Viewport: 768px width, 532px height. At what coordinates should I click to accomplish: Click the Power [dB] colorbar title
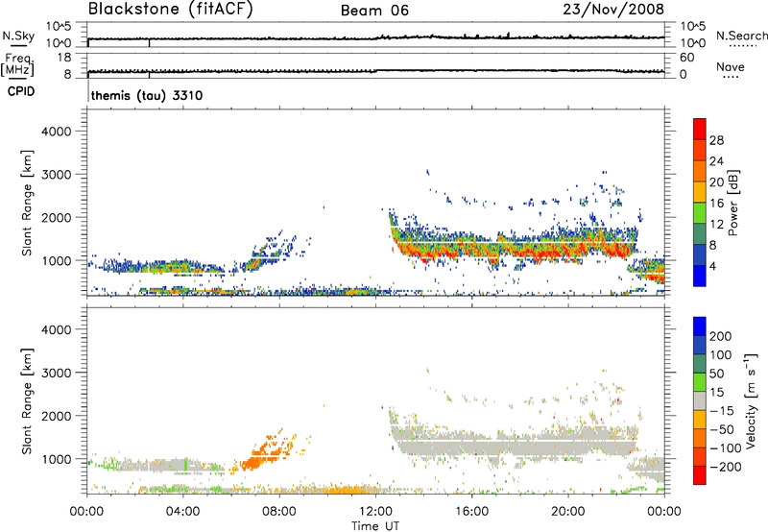tap(732, 203)
